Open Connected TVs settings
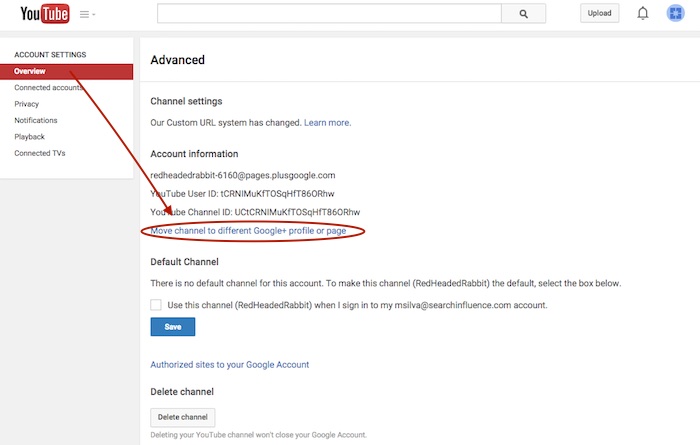The width and height of the screenshot is (700, 445). 39,153
